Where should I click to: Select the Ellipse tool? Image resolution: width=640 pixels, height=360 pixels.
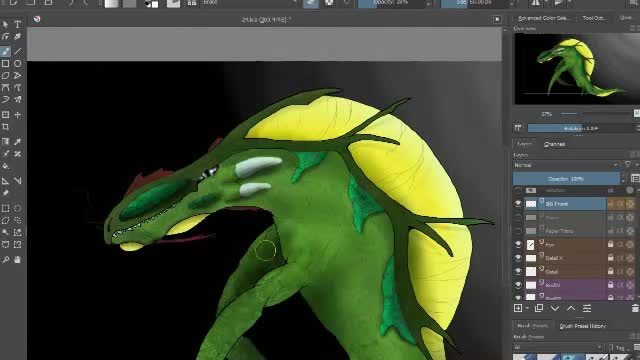[18, 64]
